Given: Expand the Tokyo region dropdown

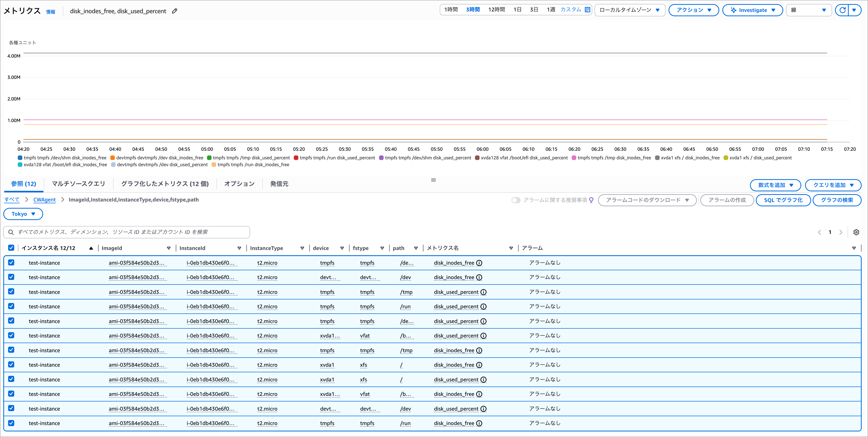Looking at the screenshot, I should [23, 214].
